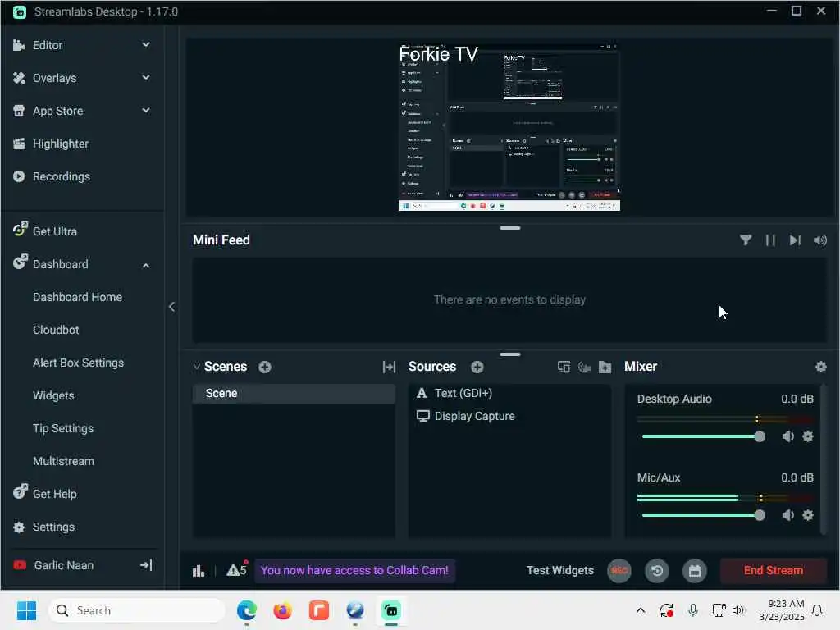The width and height of the screenshot is (840, 630).
Task: Open Firefox from the taskbar
Action: [x=282, y=610]
